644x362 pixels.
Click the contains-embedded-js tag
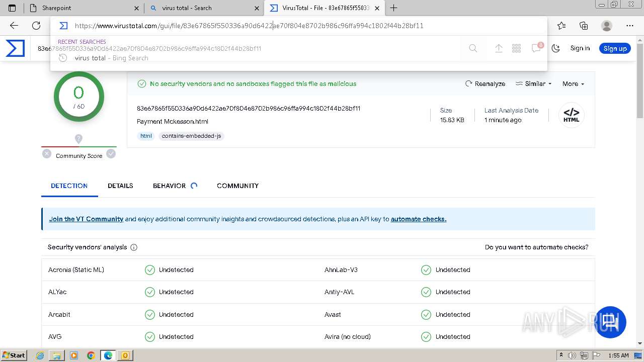(191, 136)
